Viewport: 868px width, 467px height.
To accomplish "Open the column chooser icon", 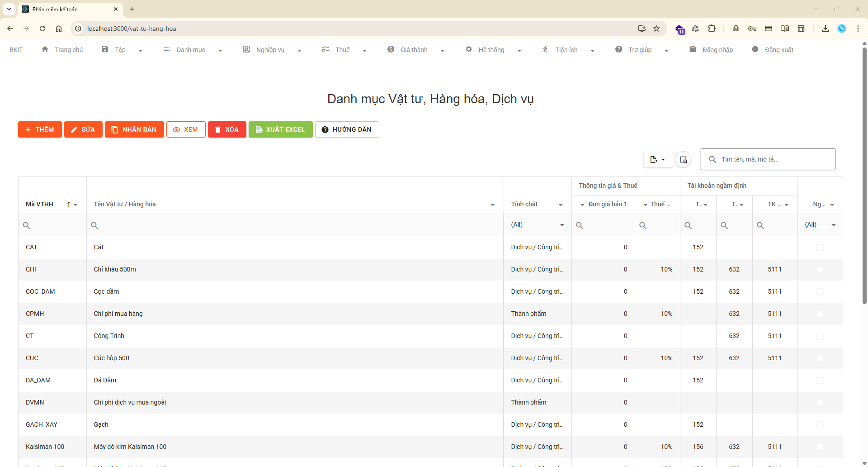I will tap(683, 159).
